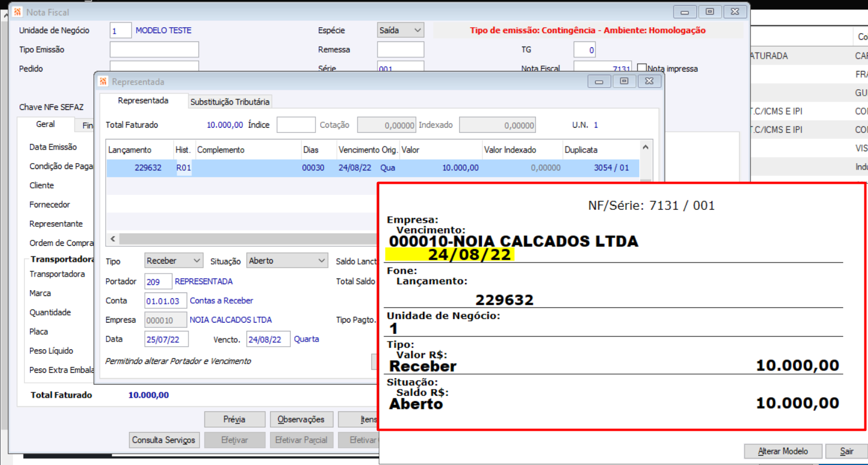868x465 pixels.
Task: Open the Tipo dropdown showing Receber
Action: coord(174,261)
